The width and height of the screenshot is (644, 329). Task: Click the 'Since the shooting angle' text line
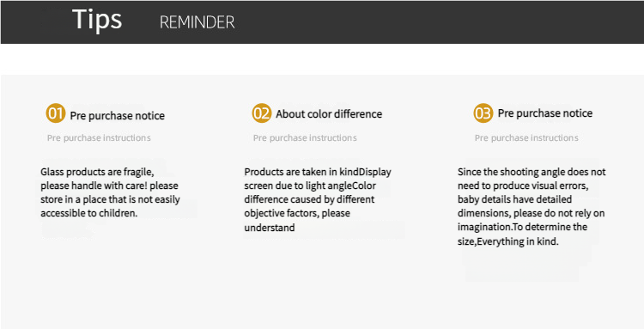532,172
